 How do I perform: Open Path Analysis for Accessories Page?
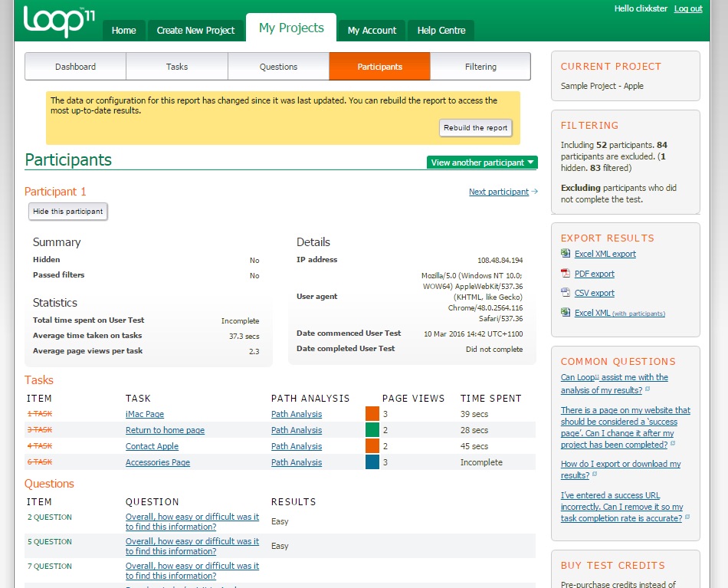click(x=297, y=462)
